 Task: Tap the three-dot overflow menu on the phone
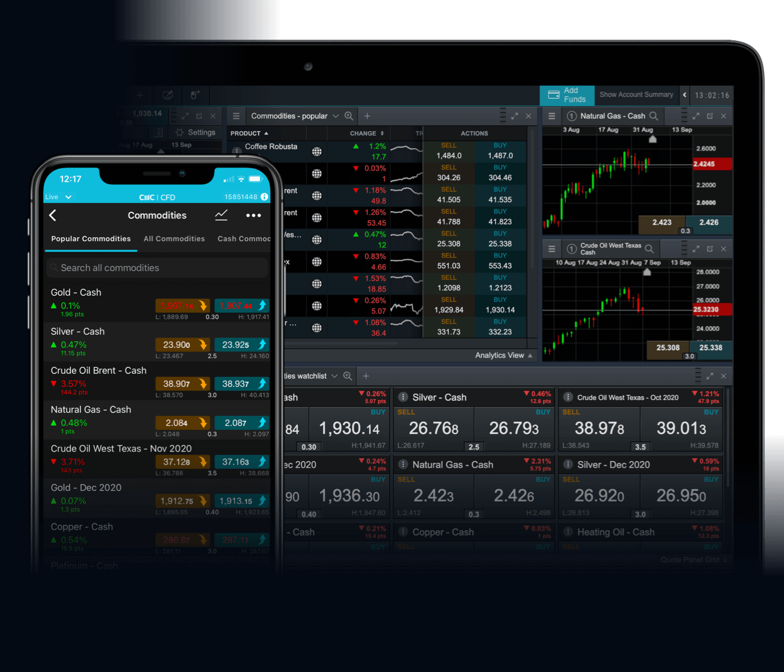tap(254, 216)
